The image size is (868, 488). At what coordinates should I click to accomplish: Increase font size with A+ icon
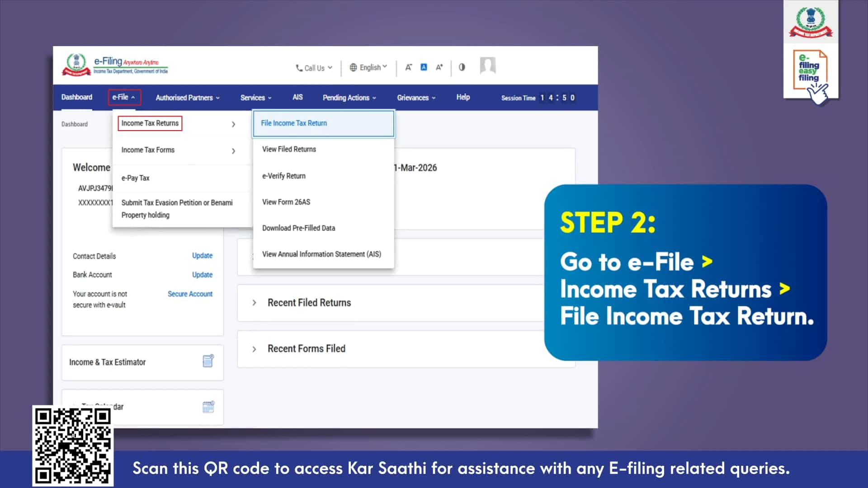[439, 67]
